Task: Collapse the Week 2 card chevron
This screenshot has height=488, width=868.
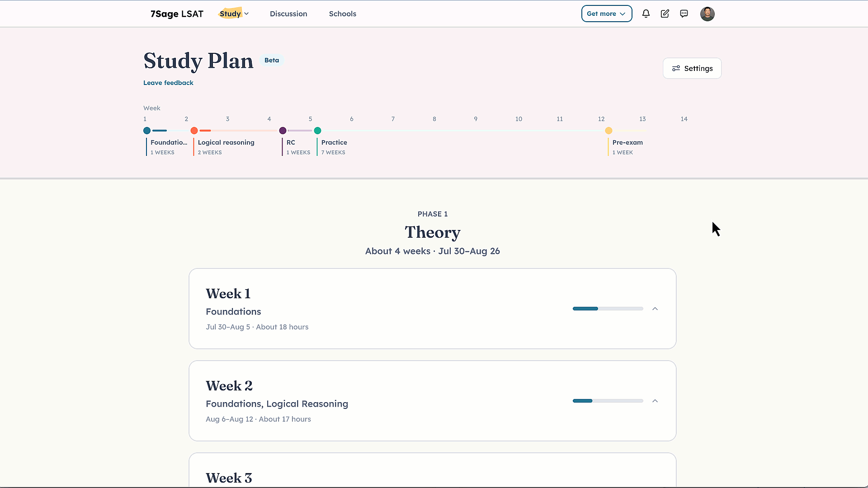Action: coord(655,401)
